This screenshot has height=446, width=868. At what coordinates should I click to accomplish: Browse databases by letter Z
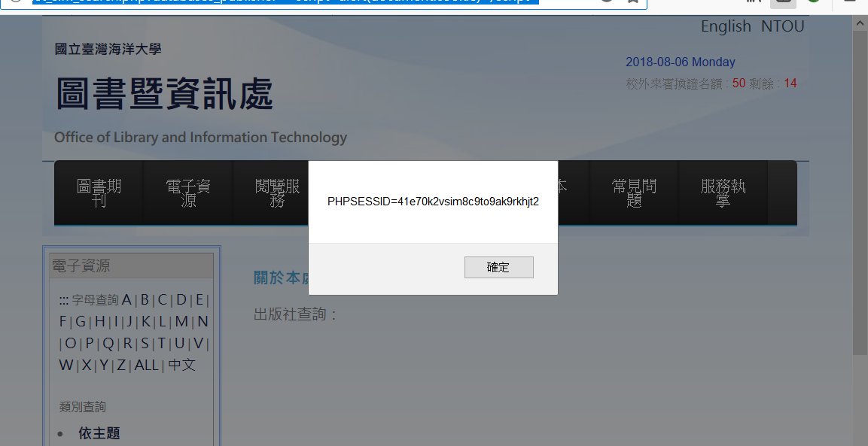[120, 366]
